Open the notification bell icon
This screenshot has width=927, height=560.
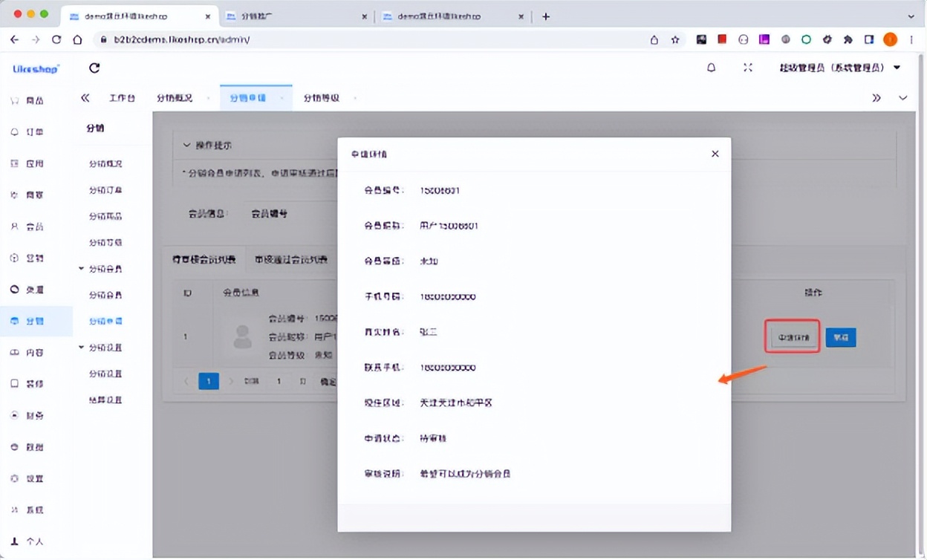tap(711, 67)
